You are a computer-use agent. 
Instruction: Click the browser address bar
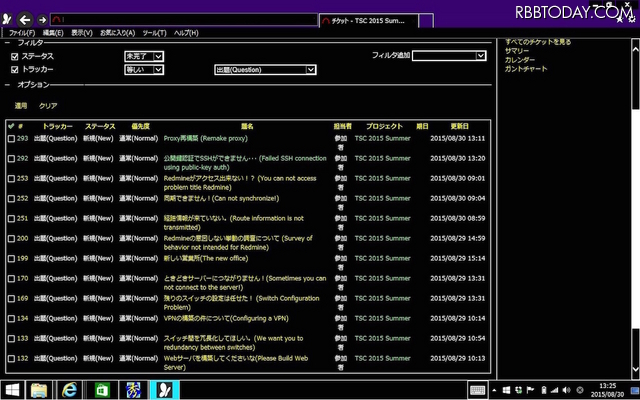pos(184,20)
